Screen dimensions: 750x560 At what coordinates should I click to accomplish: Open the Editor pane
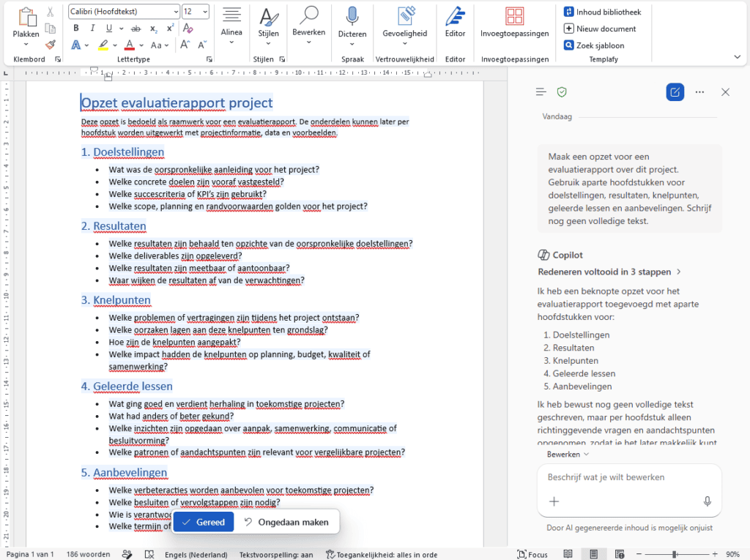455,23
